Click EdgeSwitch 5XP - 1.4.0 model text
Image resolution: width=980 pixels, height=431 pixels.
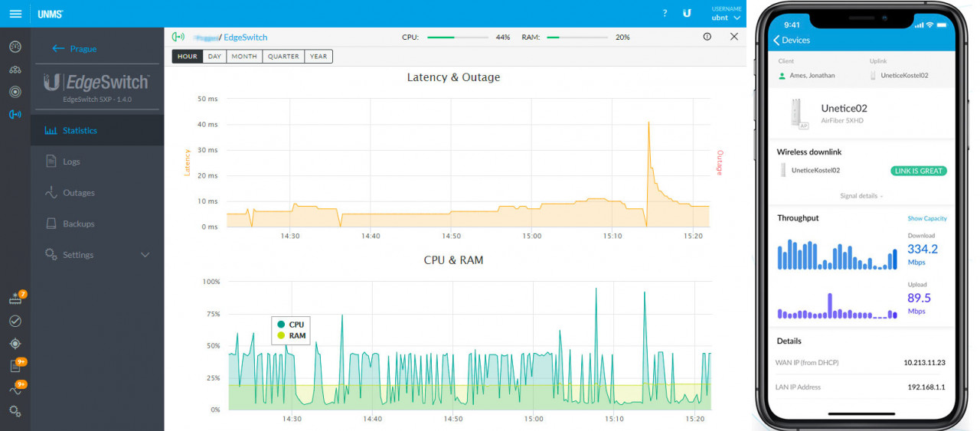click(x=98, y=100)
